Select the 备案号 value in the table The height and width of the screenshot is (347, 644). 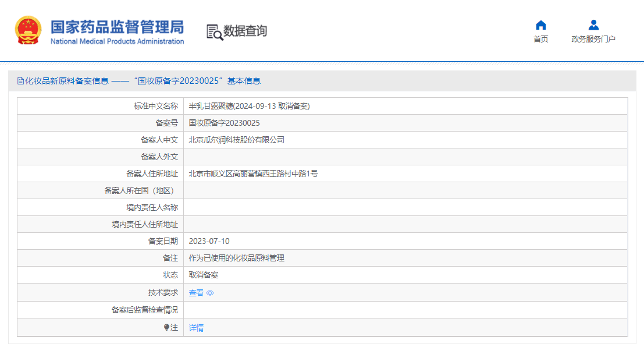224,123
